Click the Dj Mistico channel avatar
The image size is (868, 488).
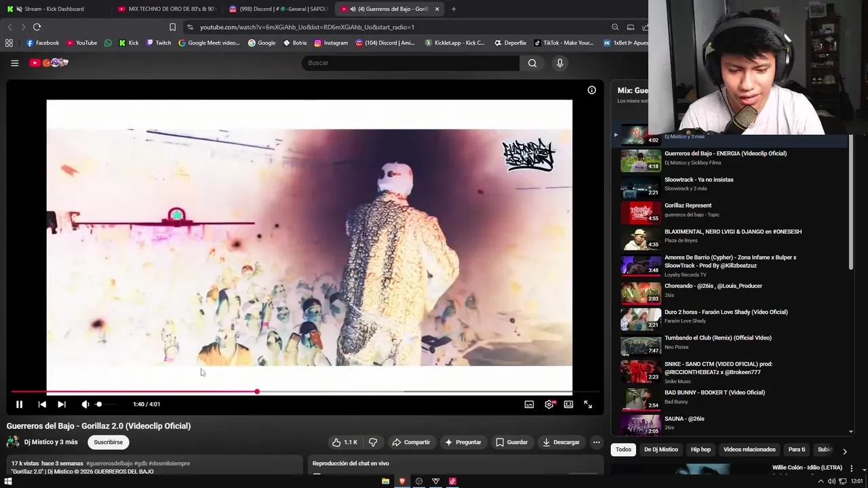13,442
